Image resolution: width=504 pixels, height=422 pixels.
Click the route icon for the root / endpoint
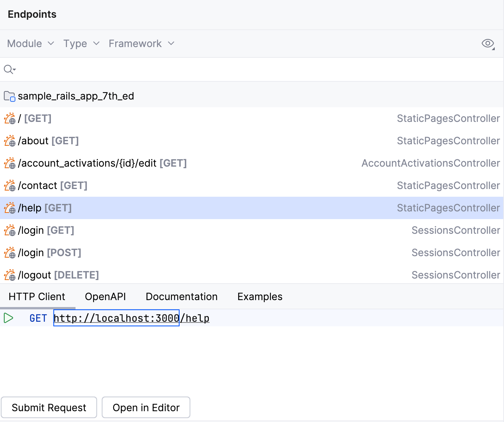point(9,118)
